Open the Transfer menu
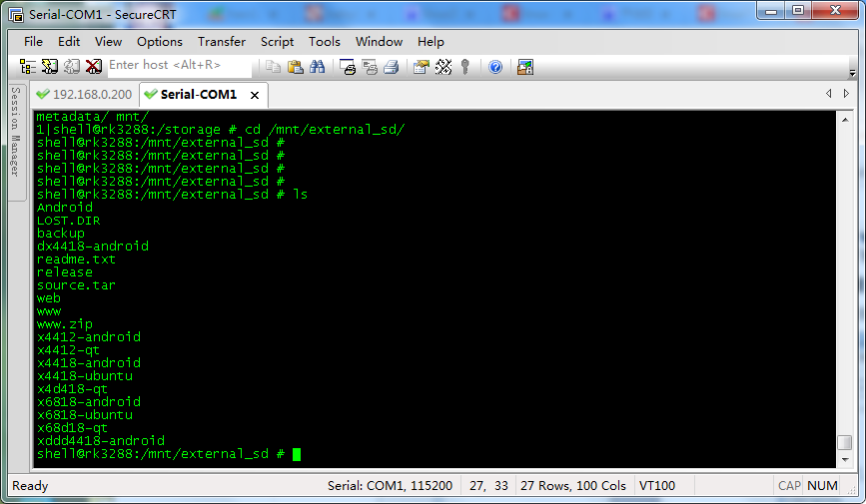The width and height of the screenshot is (866, 504). click(x=221, y=41)
